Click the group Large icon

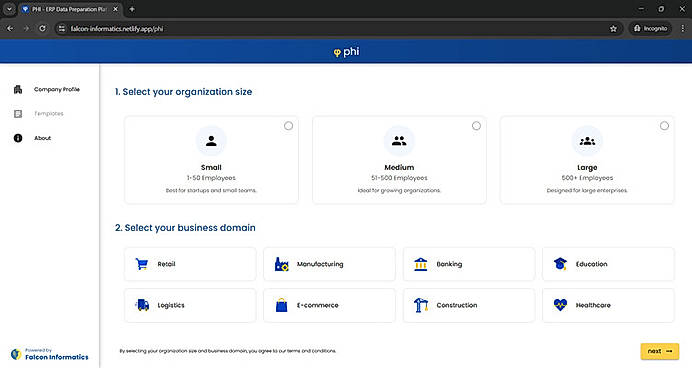coord(587,141)
